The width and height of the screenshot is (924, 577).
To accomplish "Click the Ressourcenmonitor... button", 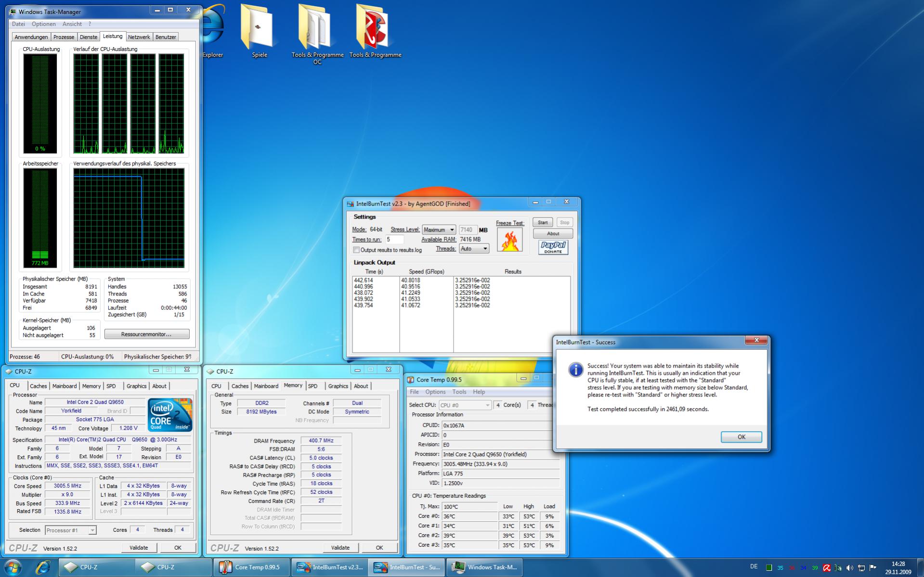I will [146, 334].
